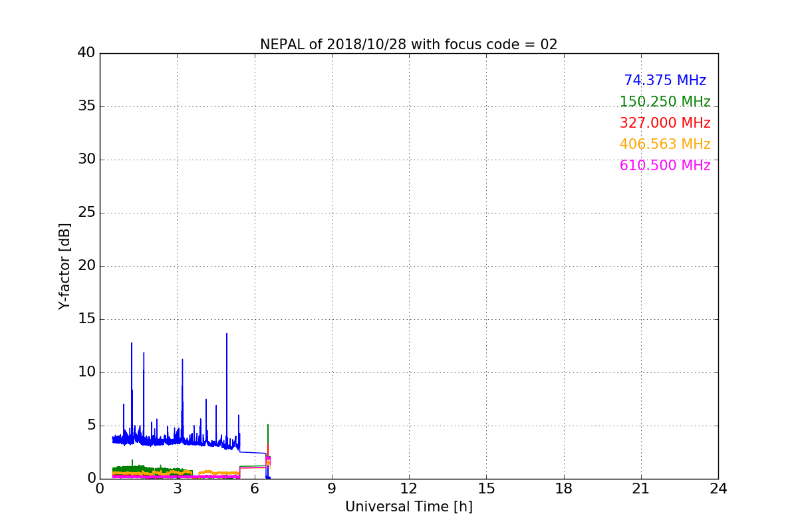This screenshot has height=532, width=798.
Task: Click the x-axis tick label 15
Action: [486, 489]
